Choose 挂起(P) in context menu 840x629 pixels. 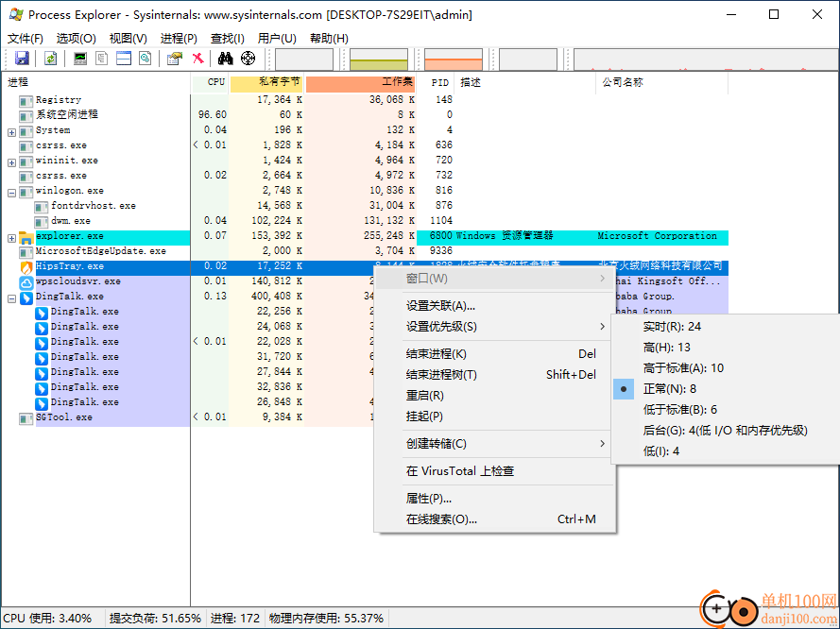coord(495,416)
